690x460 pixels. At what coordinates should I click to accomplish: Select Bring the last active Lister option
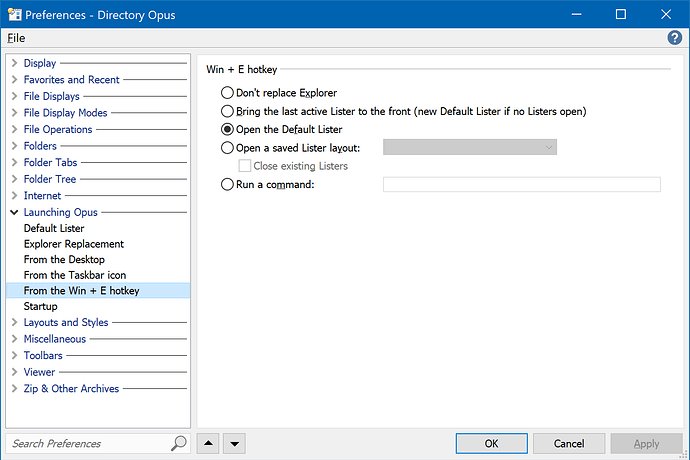[x=227, y=111]
